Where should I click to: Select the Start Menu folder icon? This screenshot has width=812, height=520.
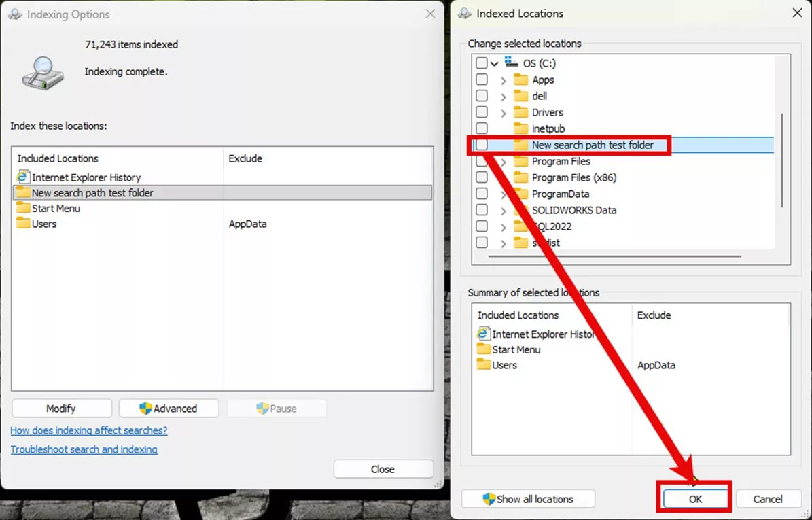(22, 208)
